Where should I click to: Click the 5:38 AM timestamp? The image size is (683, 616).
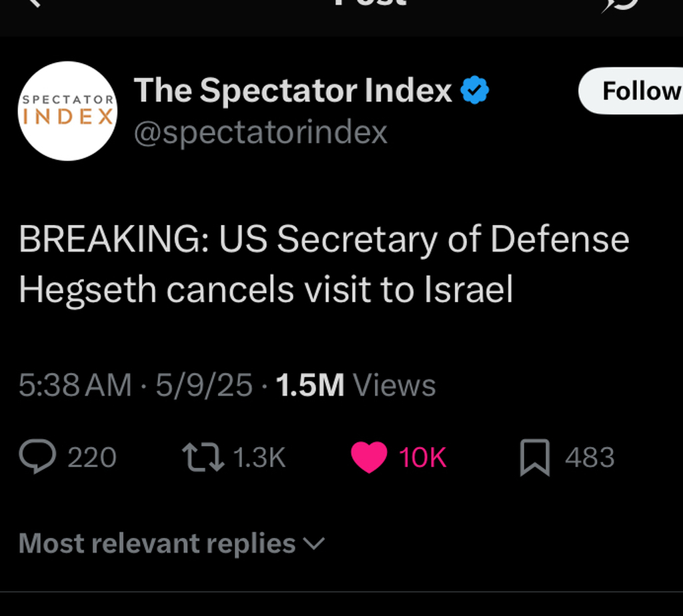pyautogui.click(x=75, y=386)
